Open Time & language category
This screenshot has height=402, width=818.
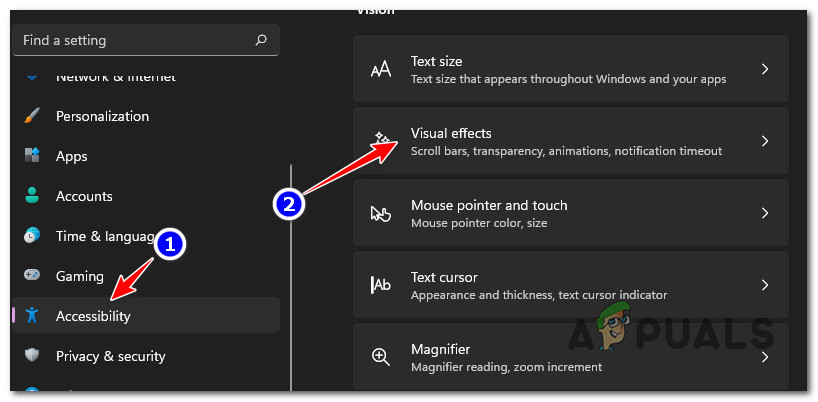pyautogui.click(x=146, y=236)
